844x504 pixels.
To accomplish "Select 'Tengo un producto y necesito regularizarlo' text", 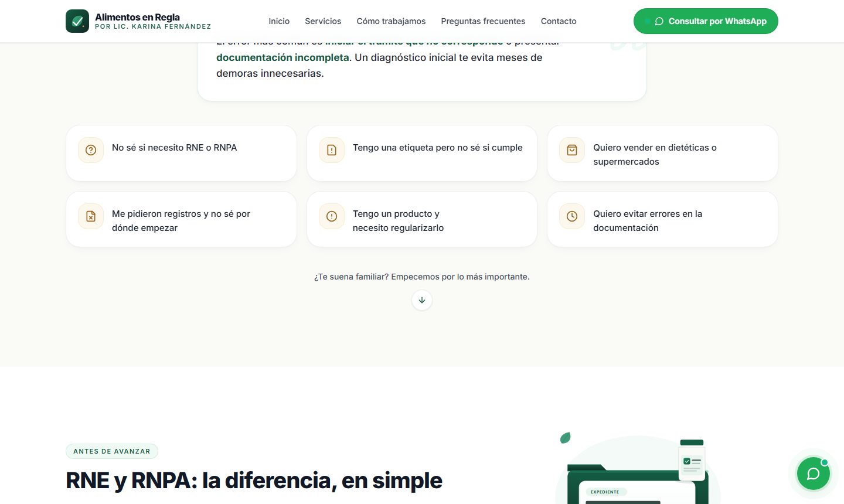I will [x=398, y=221].
